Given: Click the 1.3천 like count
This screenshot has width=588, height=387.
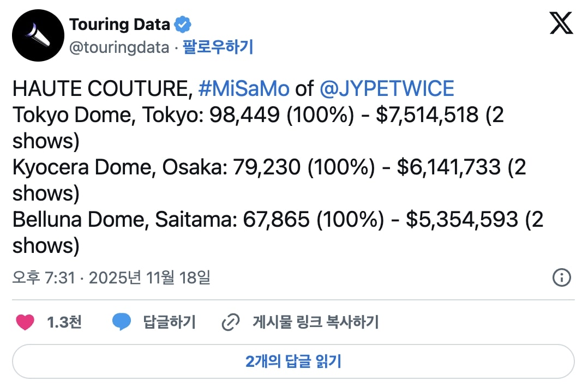Looking at the screenshot, I should [x=64, y=323].
